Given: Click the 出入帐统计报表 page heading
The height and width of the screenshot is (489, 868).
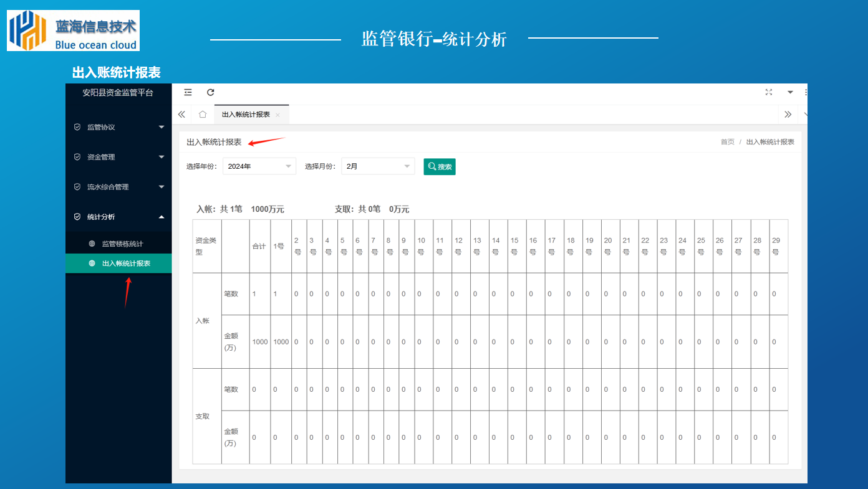Looking at the screenshot, I should (214, 142).
